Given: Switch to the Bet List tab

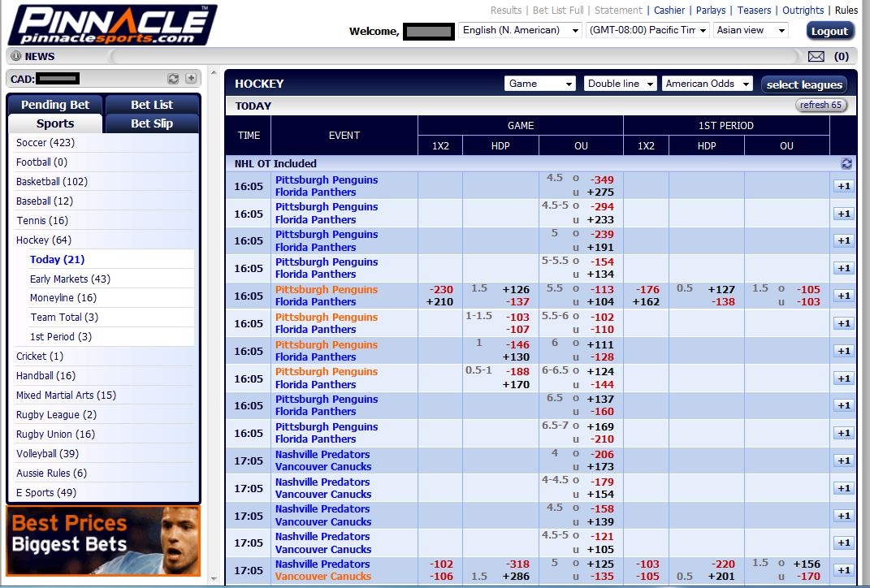Looking at the screenshot, I should pos(151,104).
